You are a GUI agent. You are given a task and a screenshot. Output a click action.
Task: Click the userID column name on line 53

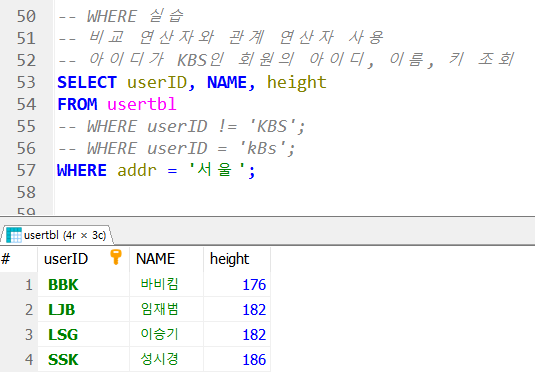pyautogui.click(x=157, y=83)
